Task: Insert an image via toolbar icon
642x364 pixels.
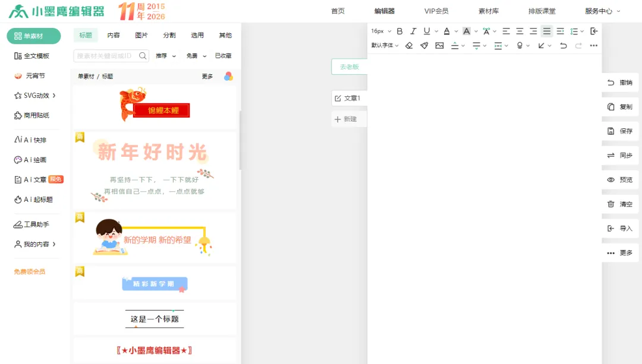Action: coord(439,45)
